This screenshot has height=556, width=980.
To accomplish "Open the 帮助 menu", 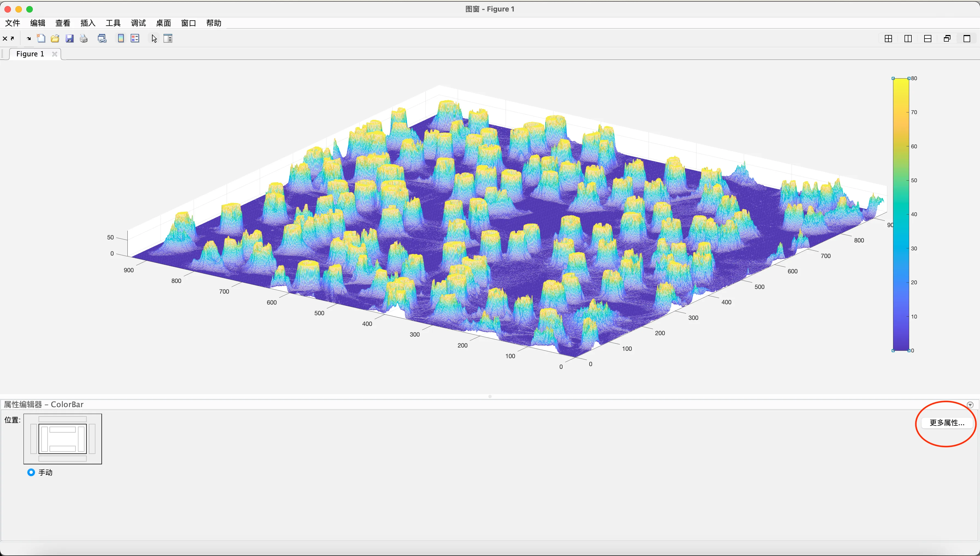I will 214,23.
